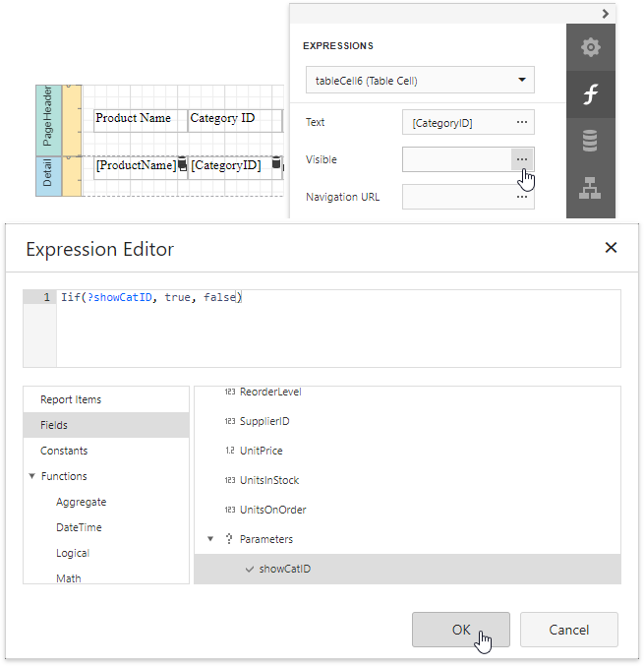
Task: Close the Expression Editor dialog
Action: pos(611,248)
